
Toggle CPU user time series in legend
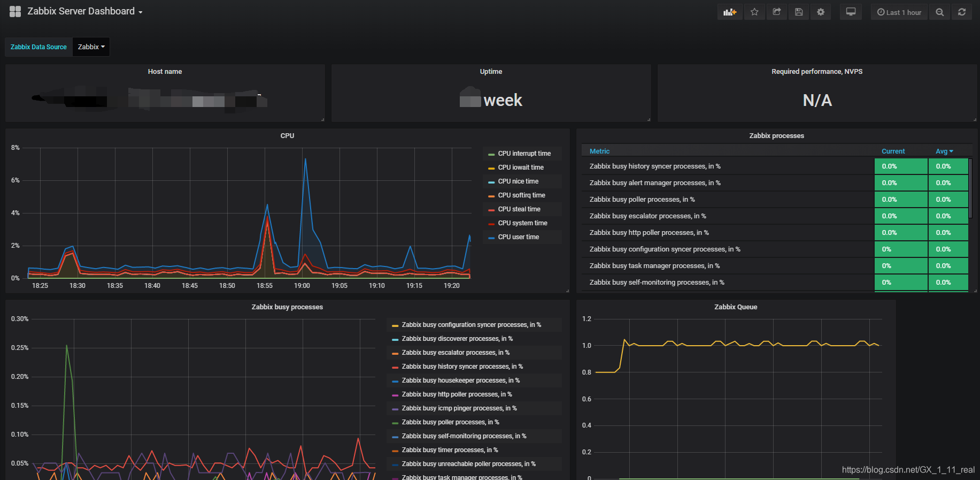coord(518,237)
